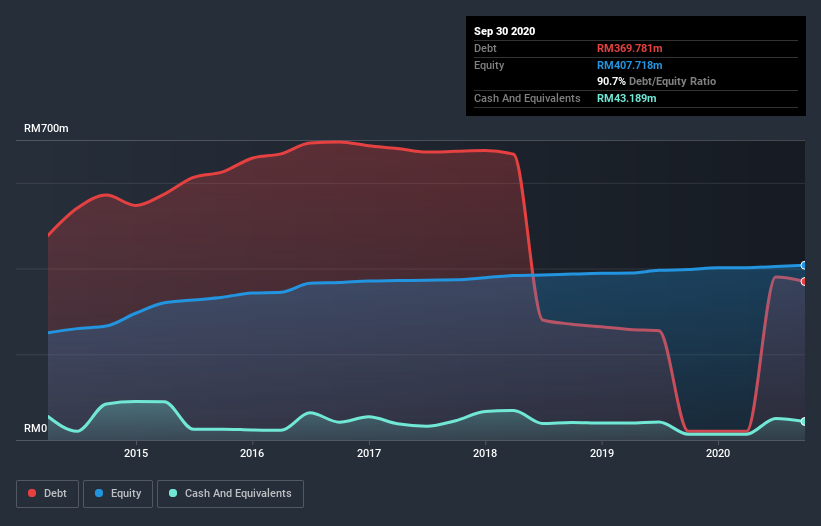Screen dimensions: 821x526
Task: Click the 2020 x-axis label
Action: click(718, 453)
